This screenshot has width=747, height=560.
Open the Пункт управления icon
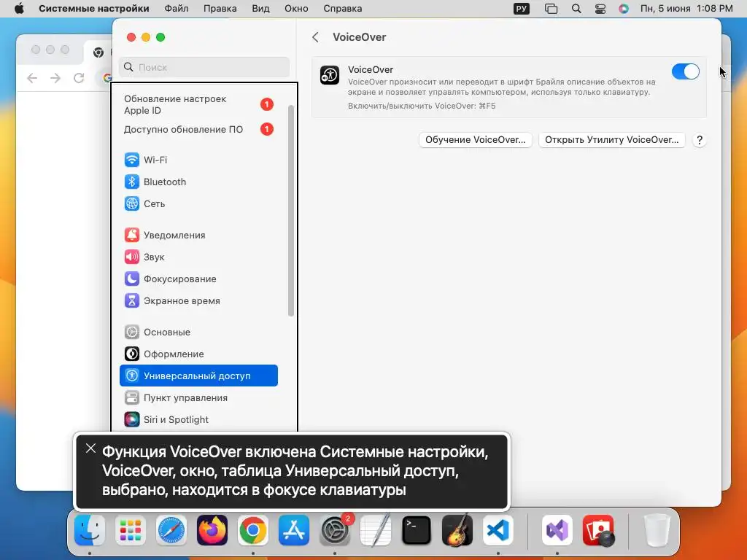pyautogui.click(x=132, y=397)
